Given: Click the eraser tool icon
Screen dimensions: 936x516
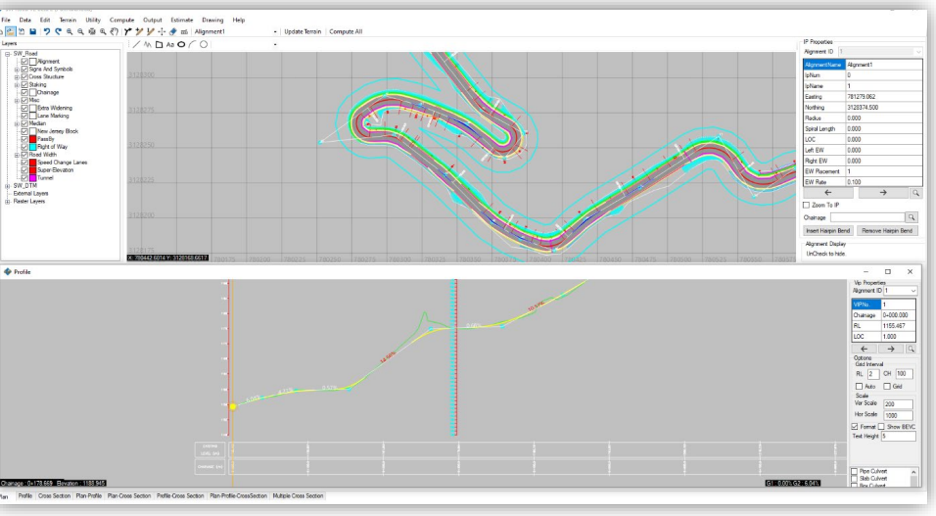Looking at the screenshot, I should 172,31.
